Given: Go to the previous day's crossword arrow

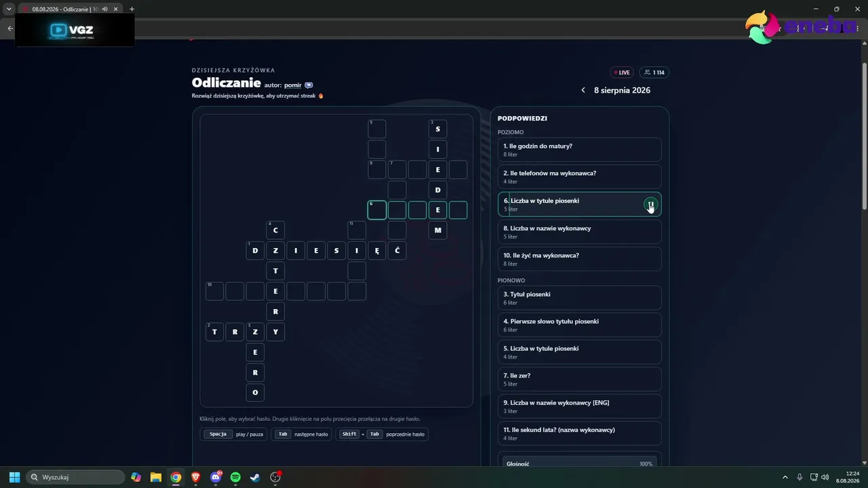Looking at the screenshot, I should pyautogui.click(x=583, y=90).
